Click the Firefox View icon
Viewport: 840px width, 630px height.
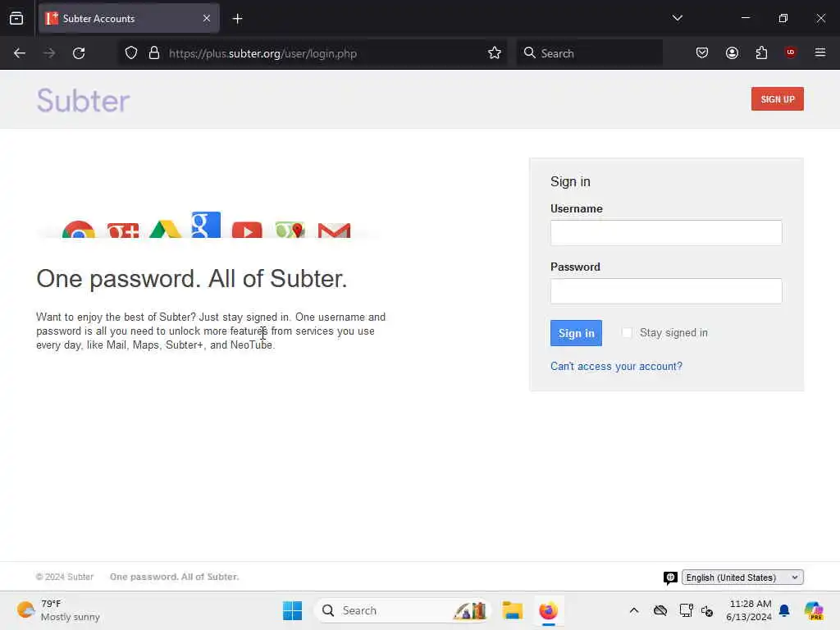[x=16, y=18]
